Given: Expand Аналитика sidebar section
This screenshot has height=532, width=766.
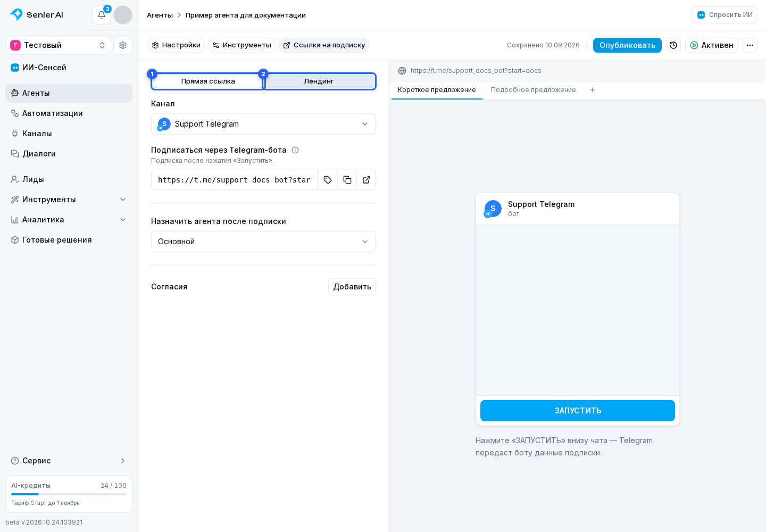Looking at the screenshot, I should 69,220.
